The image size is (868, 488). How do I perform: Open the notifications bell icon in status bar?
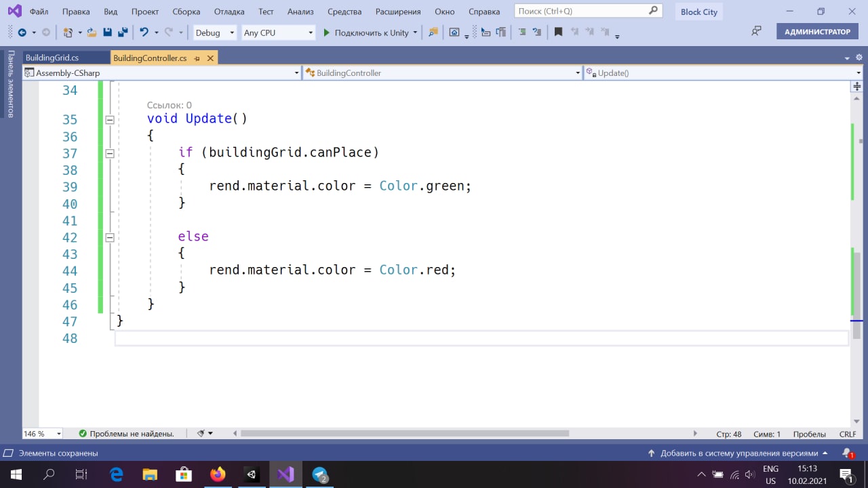847,453
